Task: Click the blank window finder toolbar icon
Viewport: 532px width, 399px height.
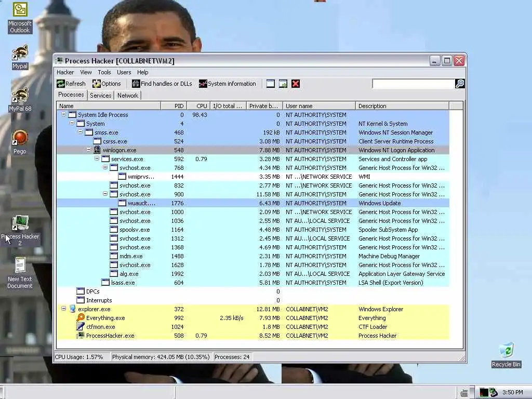Action: 270,84
